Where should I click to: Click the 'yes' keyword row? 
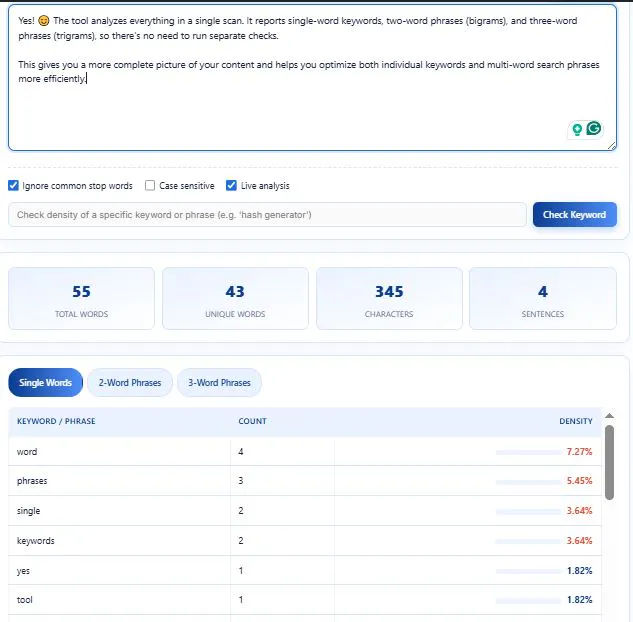click(305, 570)
